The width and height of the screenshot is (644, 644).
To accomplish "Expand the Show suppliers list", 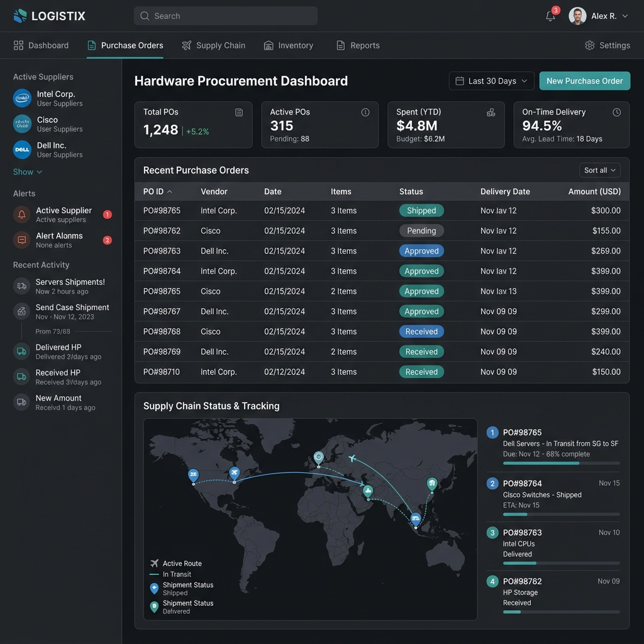I will pyautogui.click(x=28, y=172).
